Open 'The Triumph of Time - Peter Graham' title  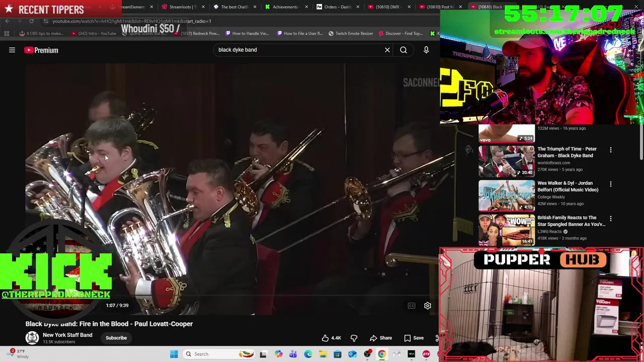coord(567,152)
